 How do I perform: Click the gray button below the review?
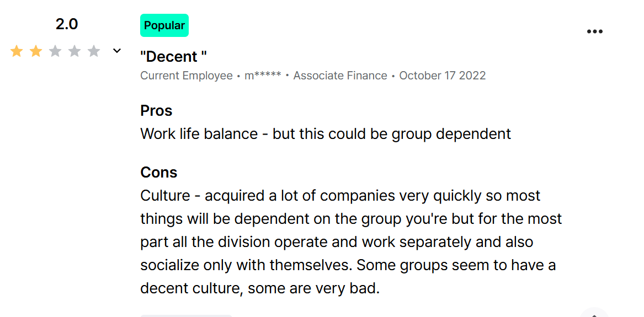[186, 316]
